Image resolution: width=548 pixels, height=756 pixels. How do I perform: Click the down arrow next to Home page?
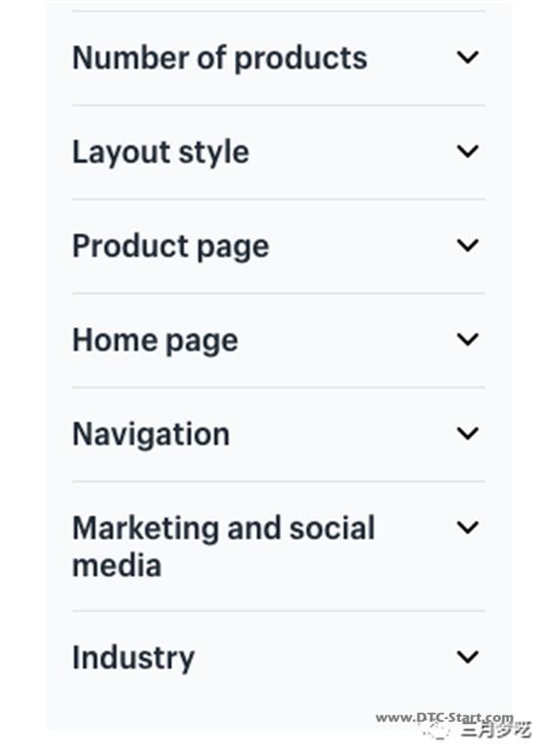(x=467, y=340)
